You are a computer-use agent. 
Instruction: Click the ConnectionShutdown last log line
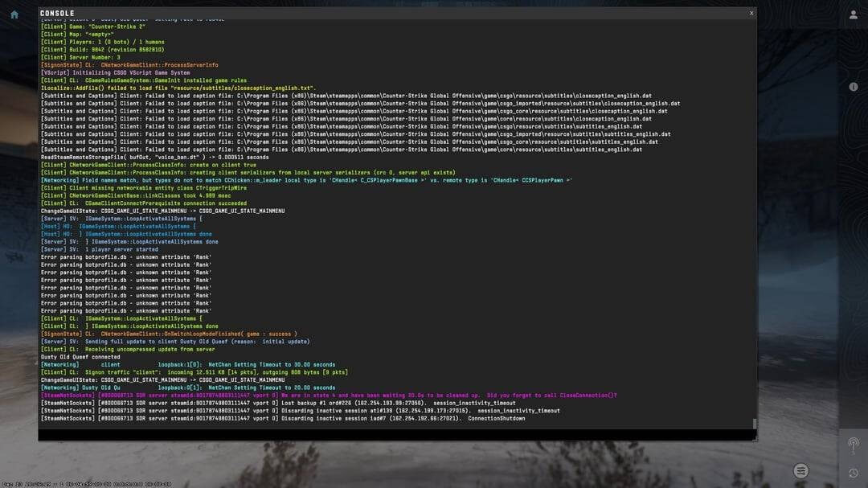point(283,419)
